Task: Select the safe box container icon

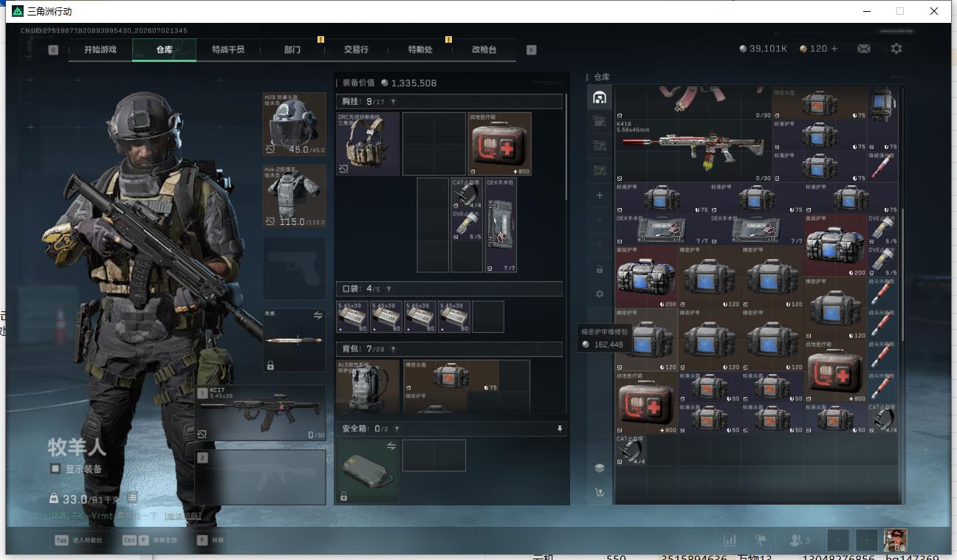Action: point(368,472)
